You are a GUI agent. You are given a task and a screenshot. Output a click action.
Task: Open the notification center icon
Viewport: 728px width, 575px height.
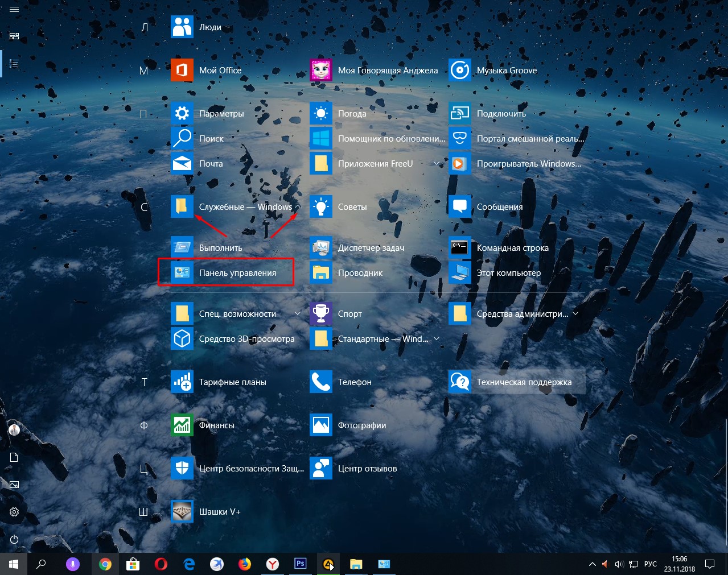click(x=710, y=564)
